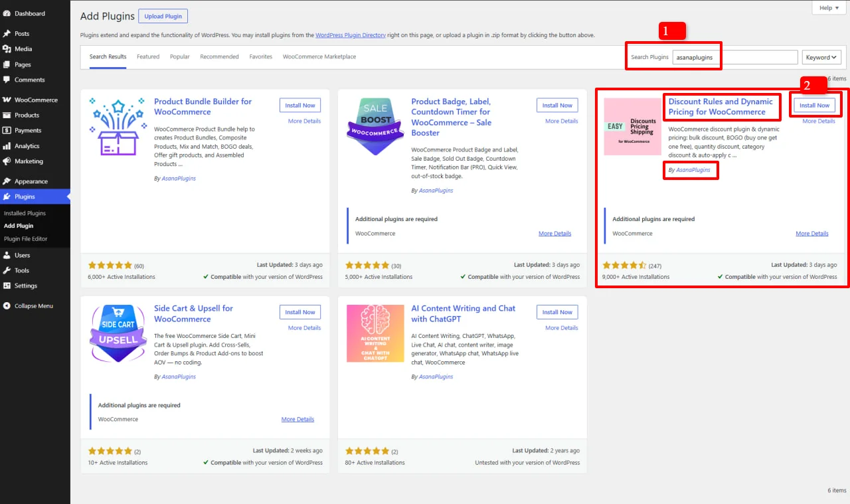Viewport: 850px width, 504px height.
Task: Open Plugin File Editor submenu item
Action: 26,238
